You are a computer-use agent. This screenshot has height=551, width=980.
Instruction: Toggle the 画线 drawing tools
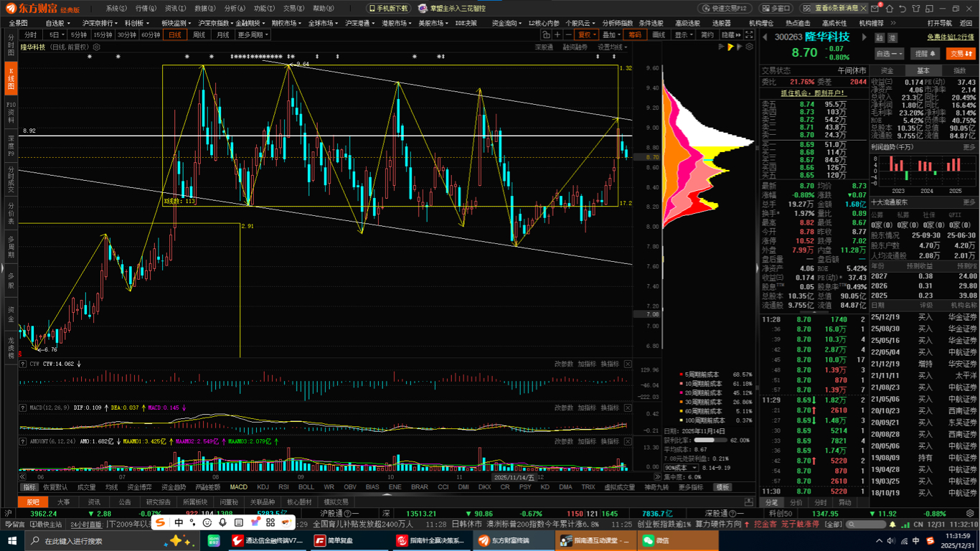(x=659, y=34)
